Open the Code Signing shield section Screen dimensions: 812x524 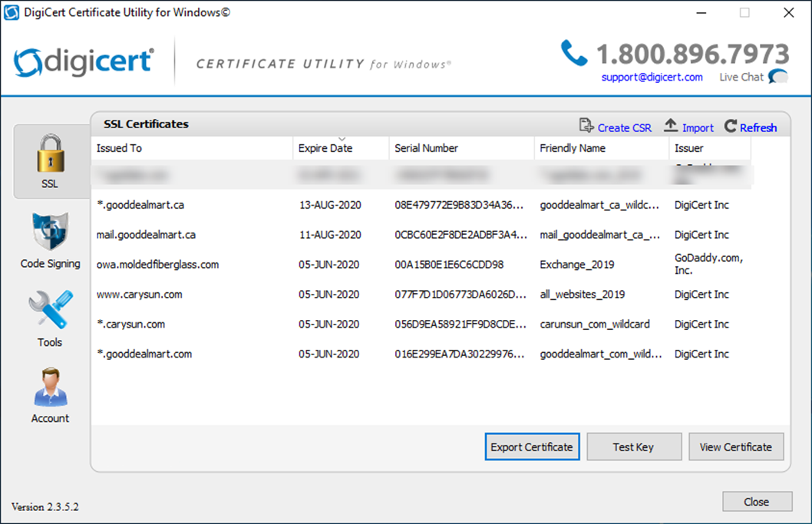[x=50, y=240]
